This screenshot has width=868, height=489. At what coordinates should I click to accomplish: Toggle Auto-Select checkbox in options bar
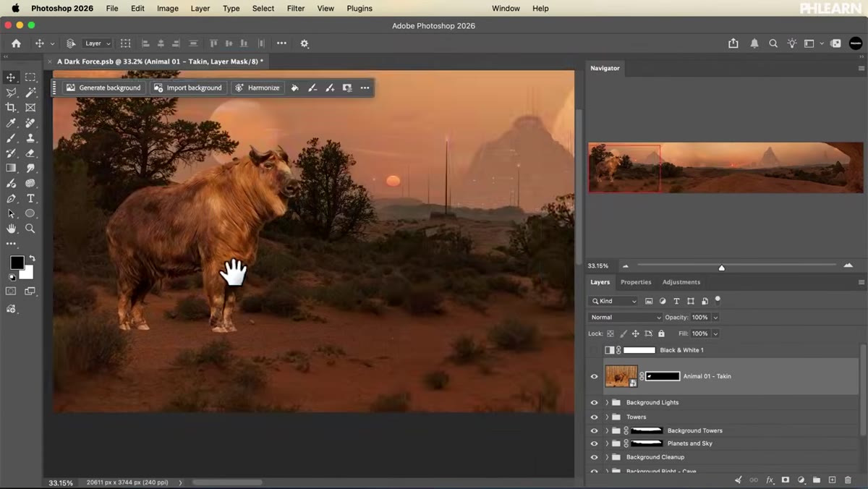tap(71, 43)
